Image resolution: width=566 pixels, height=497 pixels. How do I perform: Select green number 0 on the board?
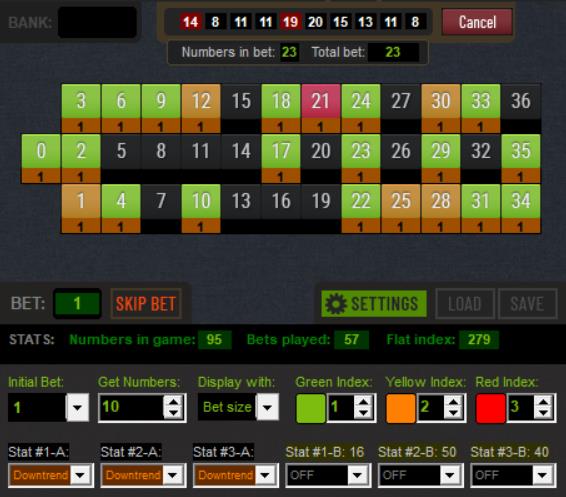click(x=41, y=151)
